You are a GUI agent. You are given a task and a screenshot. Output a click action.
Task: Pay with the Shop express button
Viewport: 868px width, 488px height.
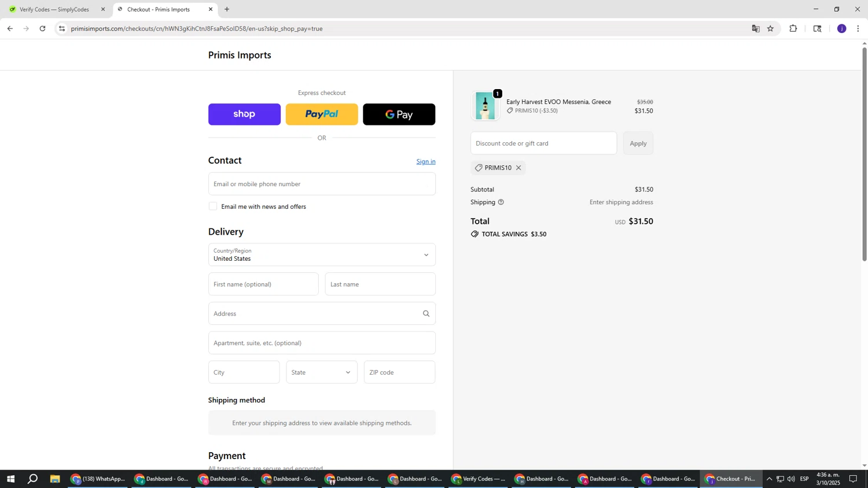(x=244, y=114)
